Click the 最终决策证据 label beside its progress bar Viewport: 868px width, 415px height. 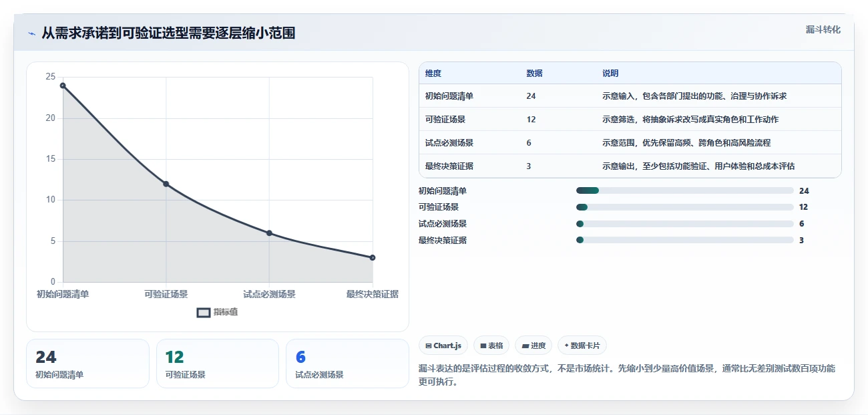tap(443, 240)
